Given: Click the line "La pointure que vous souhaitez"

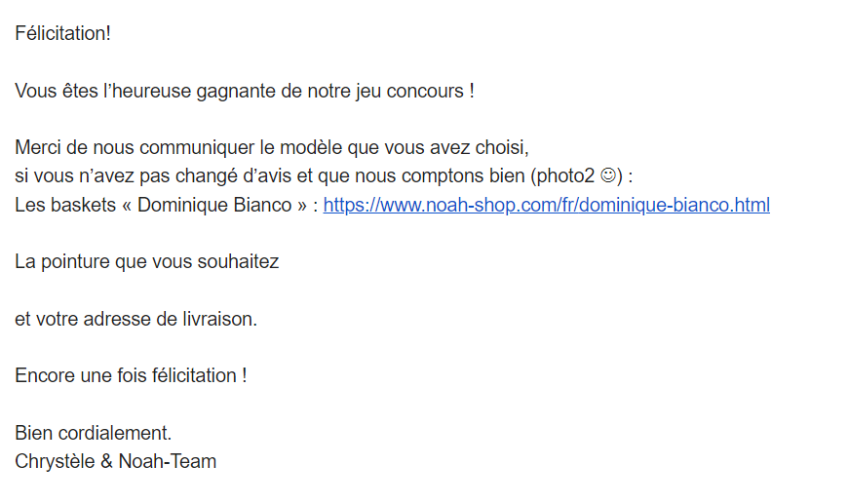Looking at the screenshot, I should click(x=147, y=262).
